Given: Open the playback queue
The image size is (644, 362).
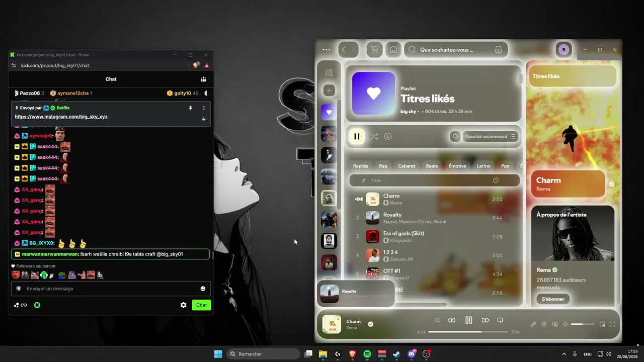Looking at the screenshot, I should click(544, 324).
